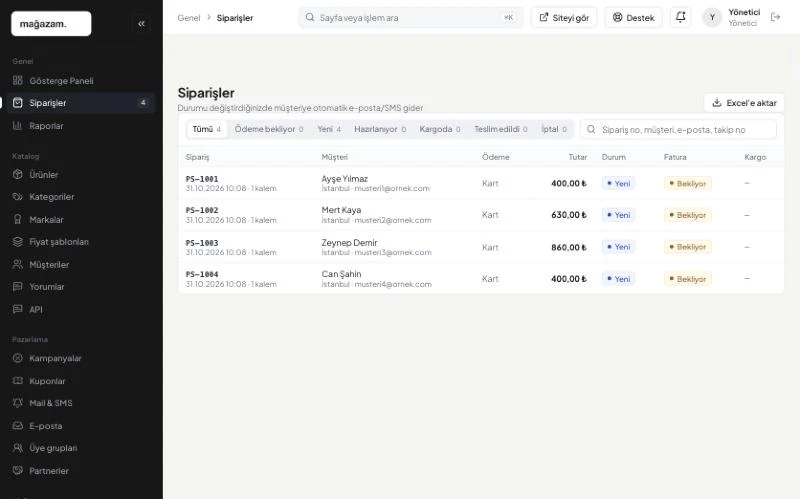Click customer name Can Şahin
Image resolution: width=800 pixels, height=499 pixels.
pyautogui.click(x=341, y=274)
